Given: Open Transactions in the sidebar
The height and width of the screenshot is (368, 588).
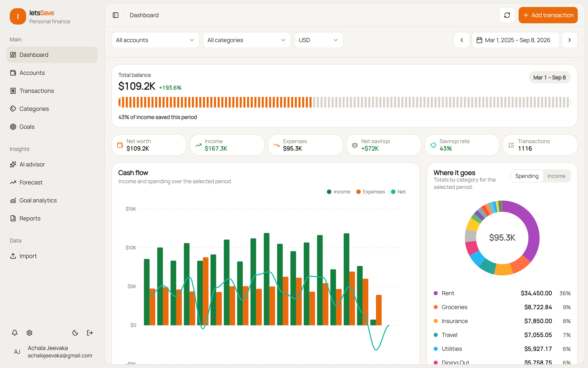Looking at the screenshot, I should click(52, 91).
